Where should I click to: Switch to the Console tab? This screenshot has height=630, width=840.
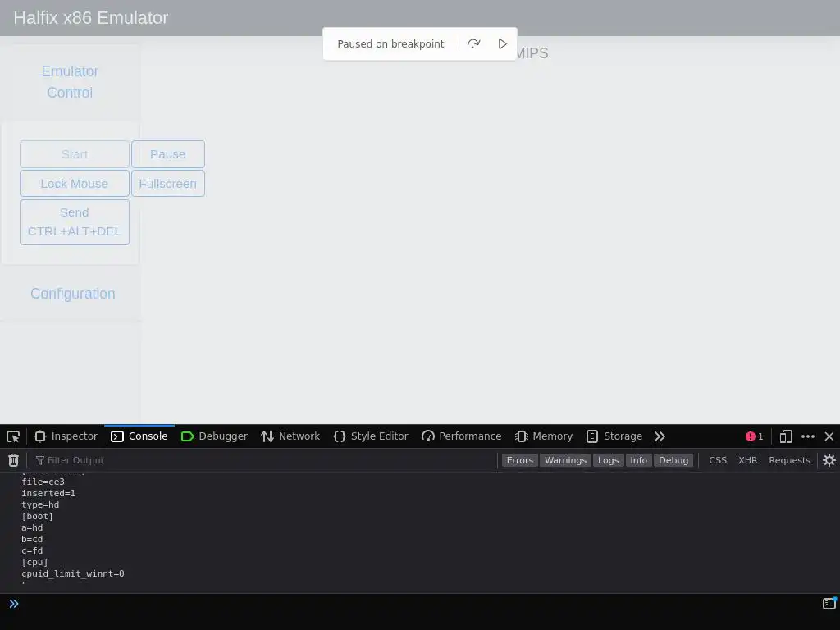click(x=139, y=436)
